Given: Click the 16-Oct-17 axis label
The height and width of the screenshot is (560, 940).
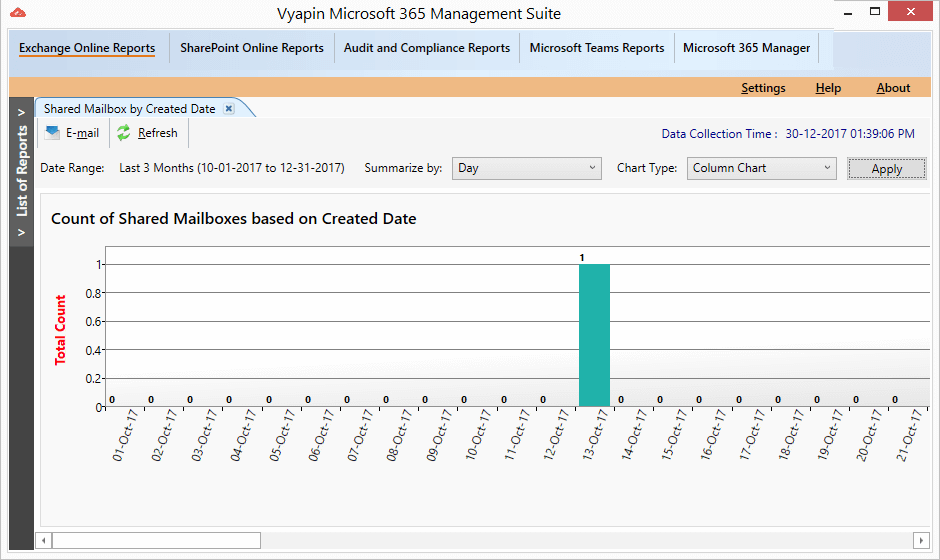Looking at the screenshot, I should click(x=712, y=435).
